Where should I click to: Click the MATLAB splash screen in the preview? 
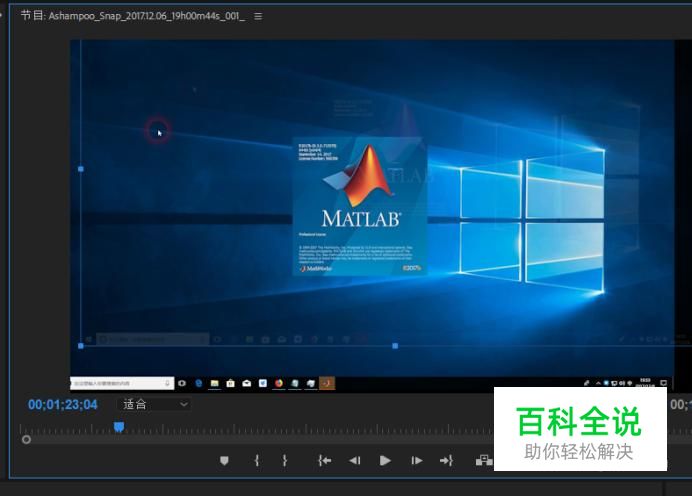360,207
